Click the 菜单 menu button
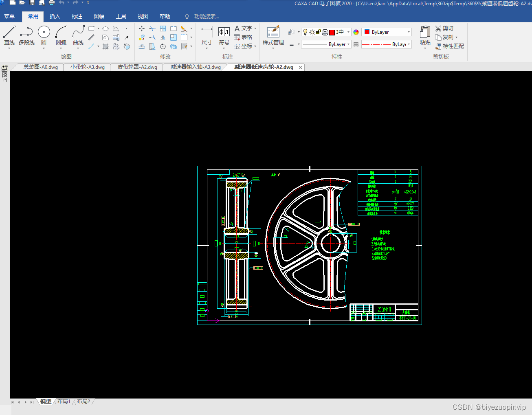 click(x=9, y=16)
